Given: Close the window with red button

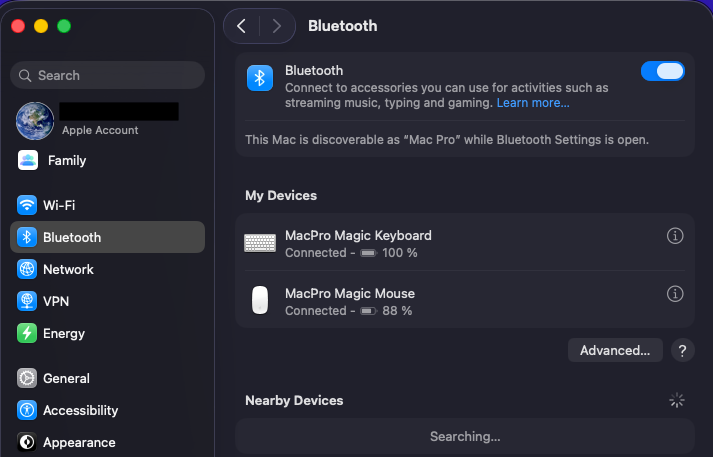Looking at the screenshot, I should tap(18, 26).
